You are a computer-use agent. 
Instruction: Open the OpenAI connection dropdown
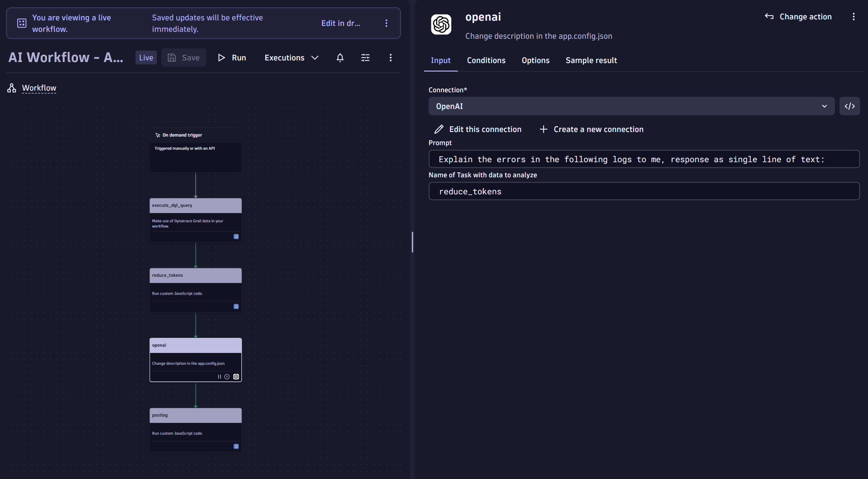(825, 106)
